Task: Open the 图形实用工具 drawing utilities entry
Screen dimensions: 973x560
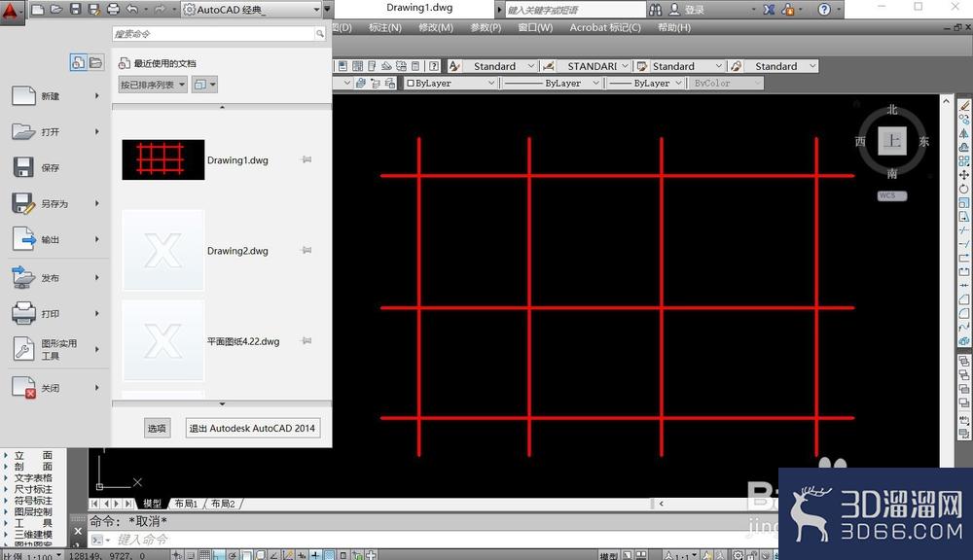Action: (55, 349)
